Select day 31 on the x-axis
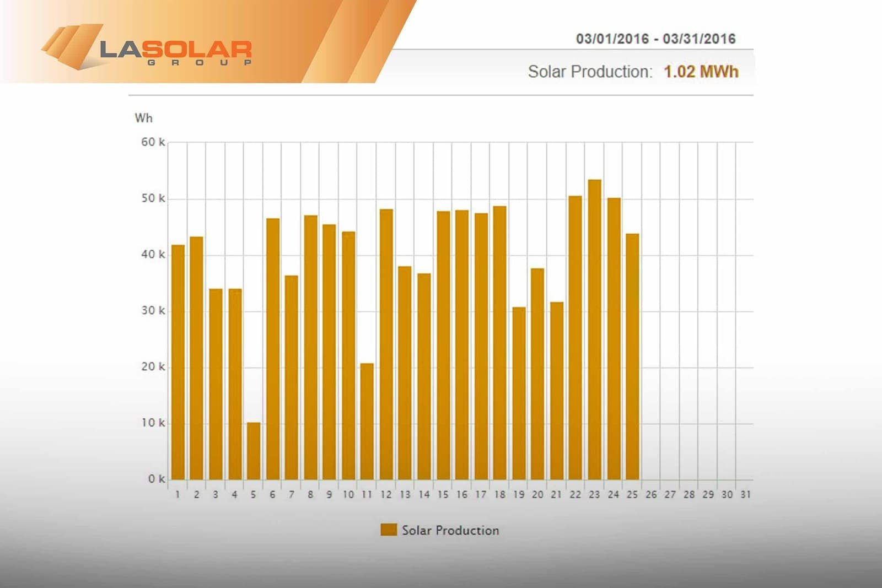882x588 pixels. pos(746,495)
